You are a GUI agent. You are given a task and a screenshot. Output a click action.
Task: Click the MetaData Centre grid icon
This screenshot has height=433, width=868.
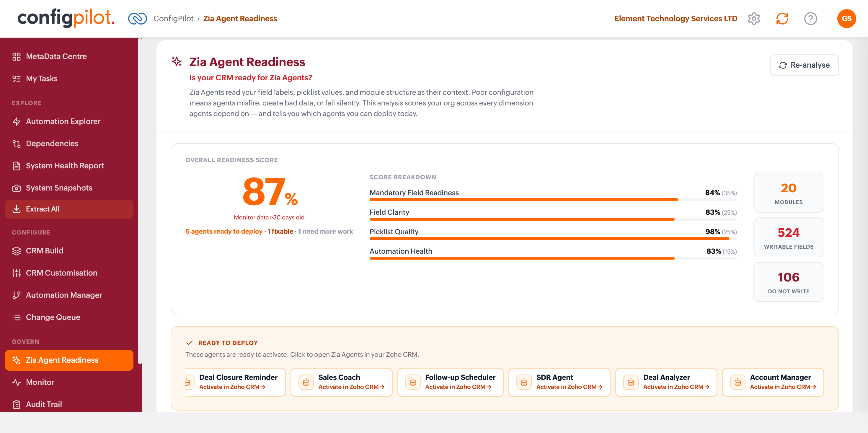(16, 56)
